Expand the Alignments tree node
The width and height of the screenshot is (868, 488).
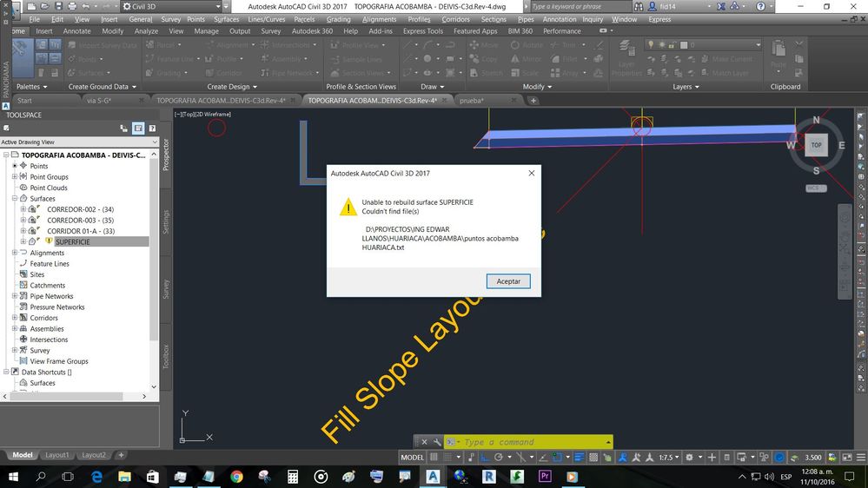15,253
